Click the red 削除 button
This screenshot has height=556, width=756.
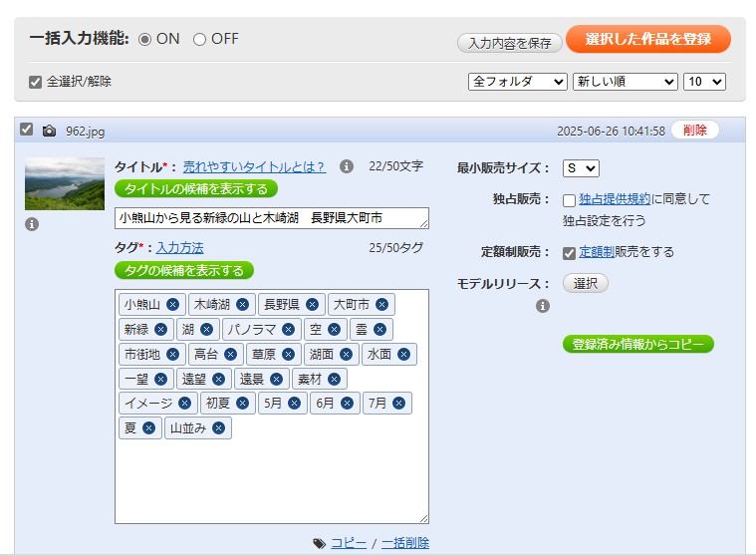695,130
